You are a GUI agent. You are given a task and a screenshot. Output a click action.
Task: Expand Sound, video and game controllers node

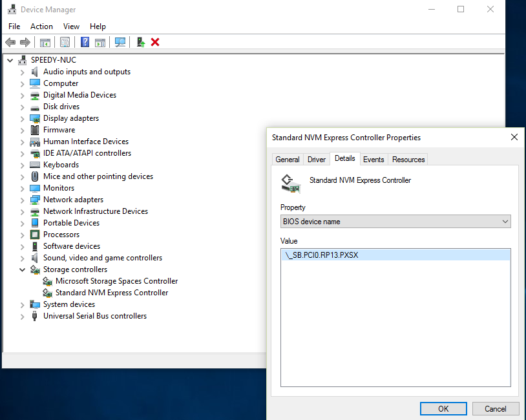pyautogui.click(x=22, y=258)
